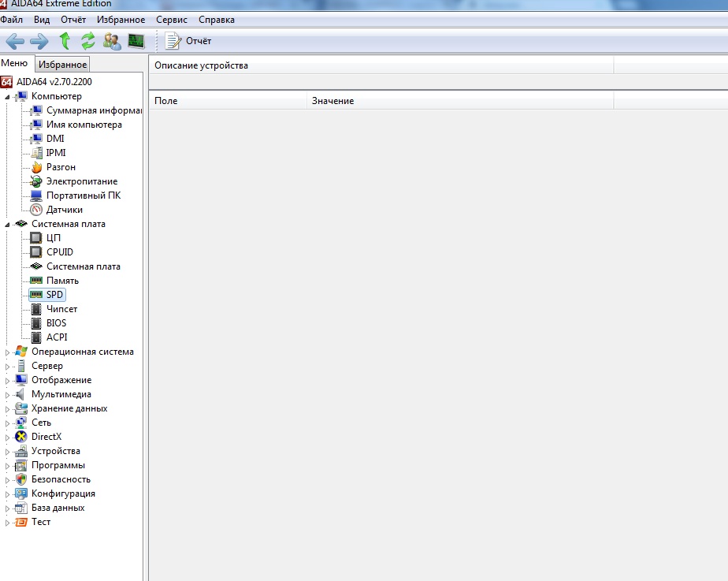Select the Устройства tree label
The width and height of the screenshot is (728, 581).
click(56, 451)
